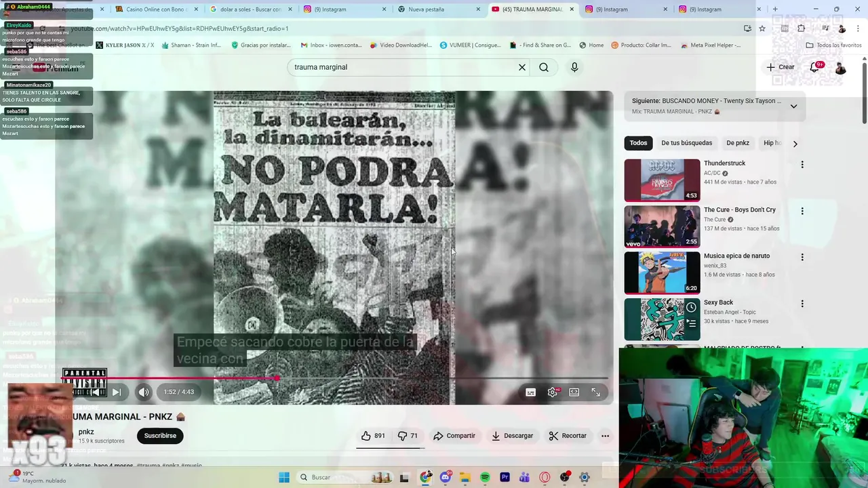
Task: Enter fullscreen on the video player
Action: 596,392
